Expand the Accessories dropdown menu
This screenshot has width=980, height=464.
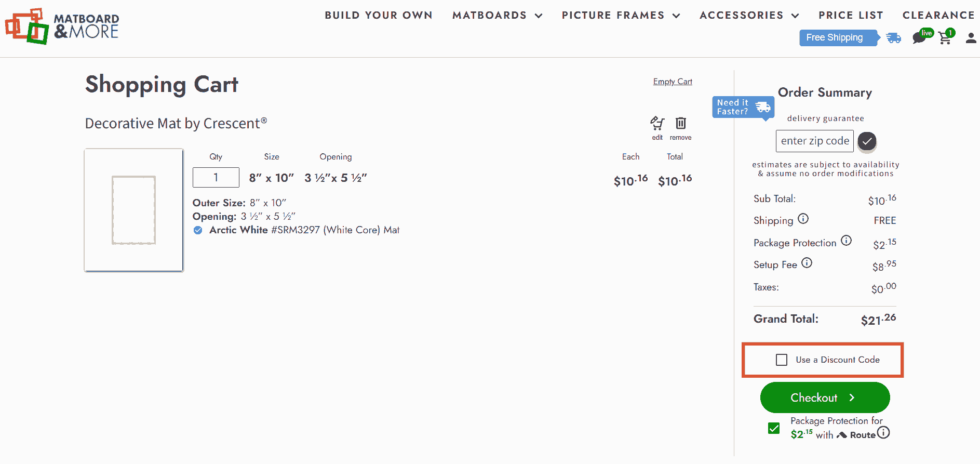pos(749,16)
